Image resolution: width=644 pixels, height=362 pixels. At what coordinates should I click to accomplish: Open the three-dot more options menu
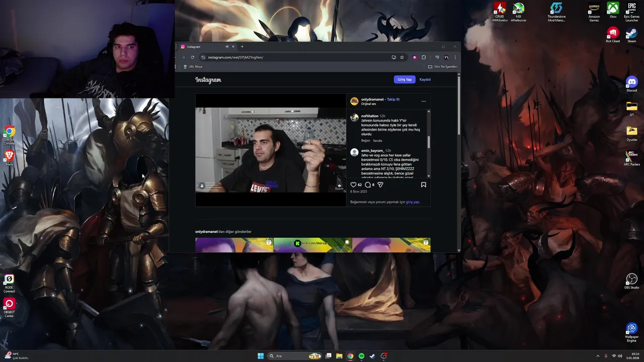pyautogui.click(x=424, y=101)
